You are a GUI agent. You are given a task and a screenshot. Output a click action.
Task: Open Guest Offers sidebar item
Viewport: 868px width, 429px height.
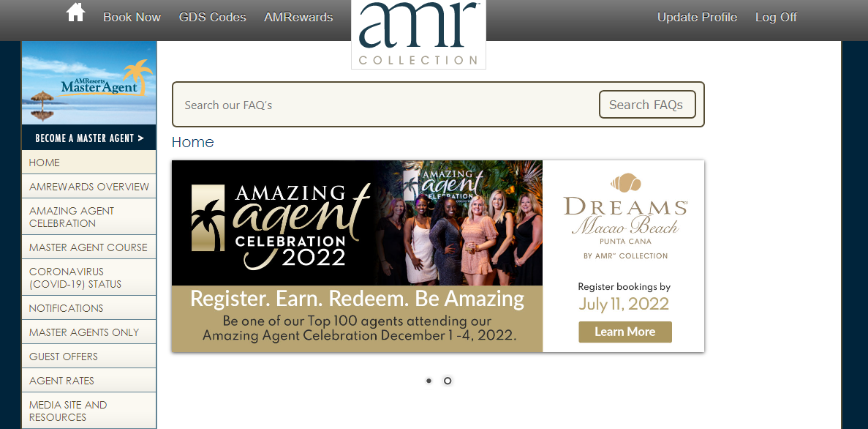point(89,357)
